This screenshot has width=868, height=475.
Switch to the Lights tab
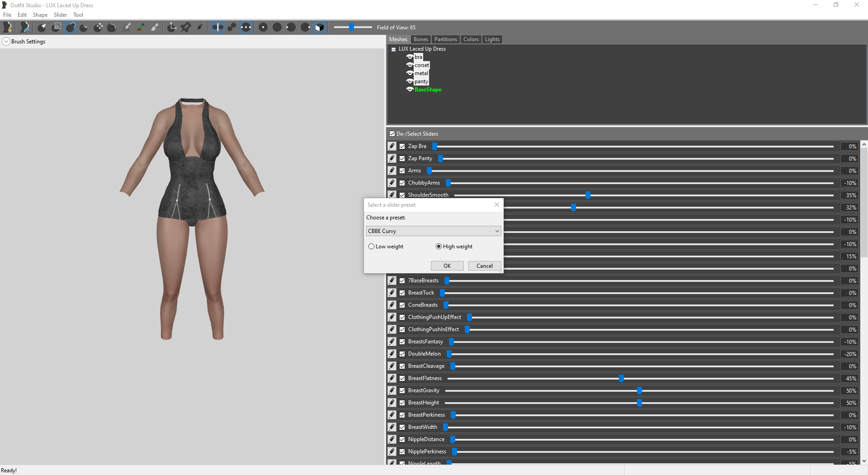pyautogui.click(x=492, y=39)
